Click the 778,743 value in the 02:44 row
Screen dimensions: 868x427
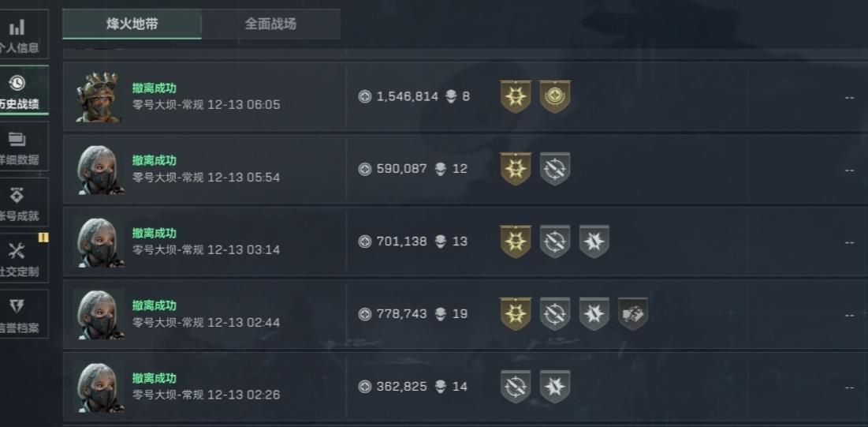401,314
